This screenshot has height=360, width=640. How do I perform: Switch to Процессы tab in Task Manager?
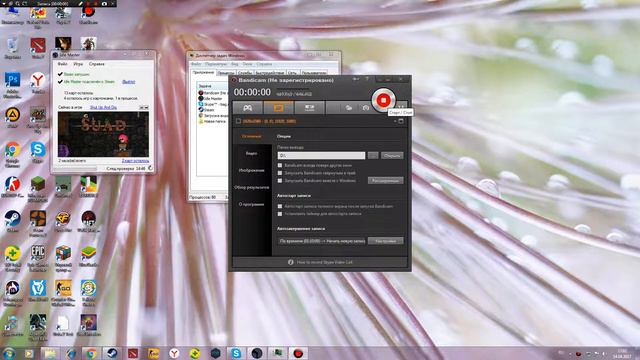tap(226, 73)
